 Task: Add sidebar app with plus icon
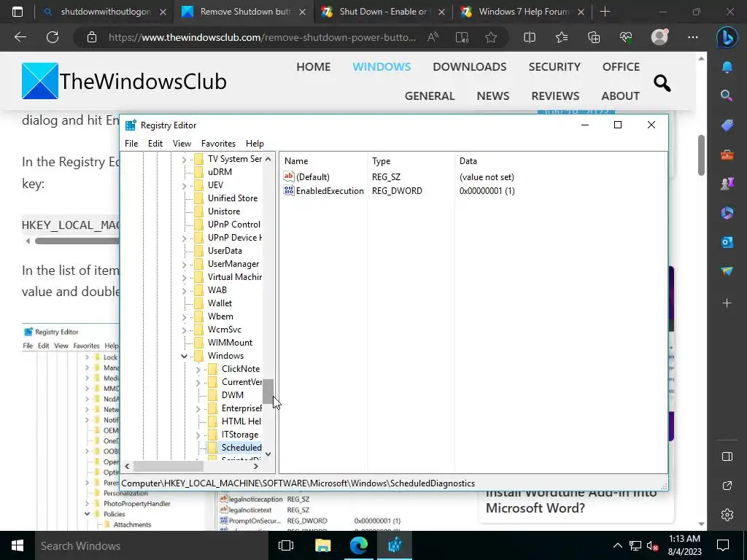pos(727,303)
